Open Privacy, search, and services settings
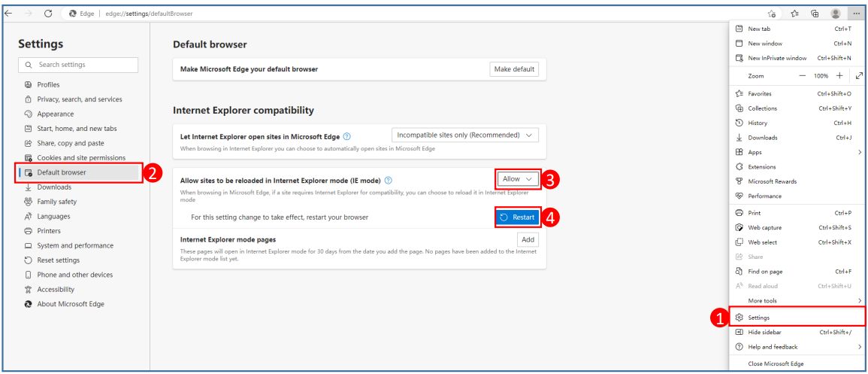The image size is (868, 374). pyautogui.click(x=78, y=99)
